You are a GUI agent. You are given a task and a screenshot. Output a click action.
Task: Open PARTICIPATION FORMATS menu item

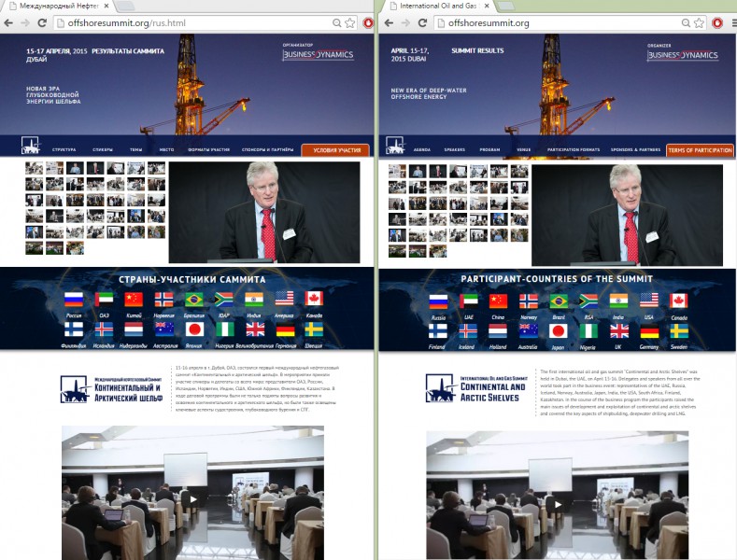[574, 150]
